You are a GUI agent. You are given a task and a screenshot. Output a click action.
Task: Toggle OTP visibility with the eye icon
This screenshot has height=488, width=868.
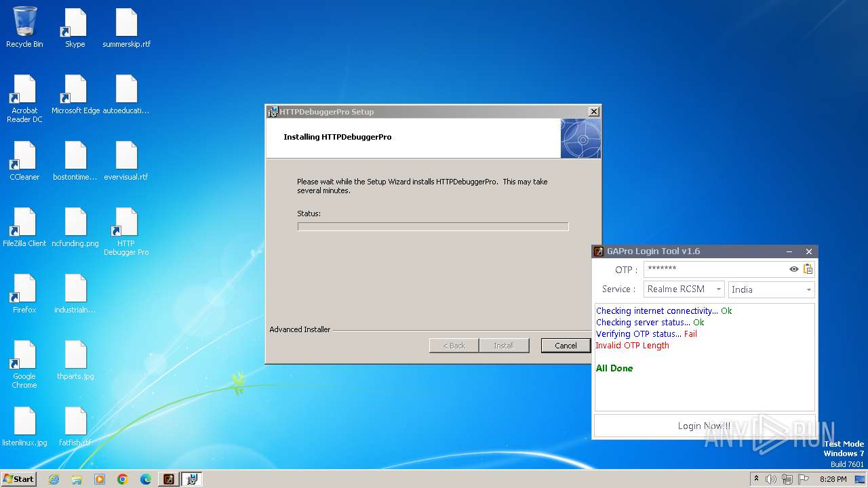pos(794,269)
